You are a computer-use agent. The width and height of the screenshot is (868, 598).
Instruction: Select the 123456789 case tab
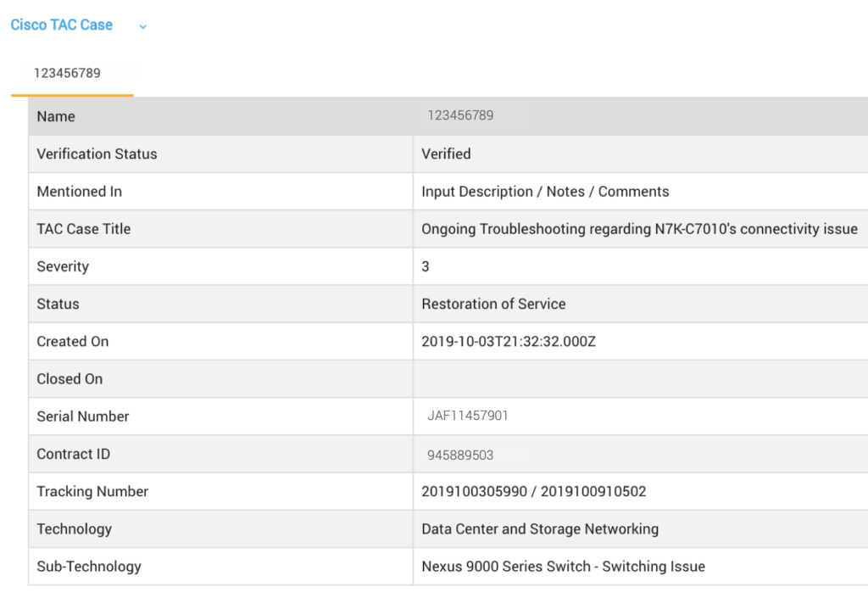point(67,73)
